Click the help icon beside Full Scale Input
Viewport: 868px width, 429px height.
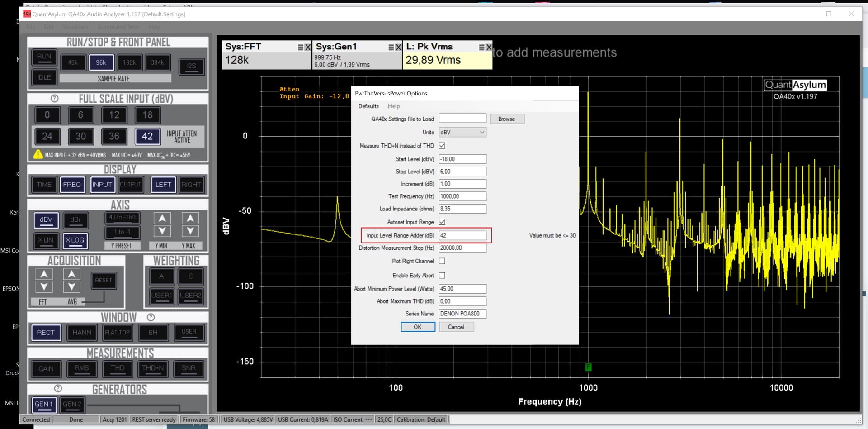point(54,99)
